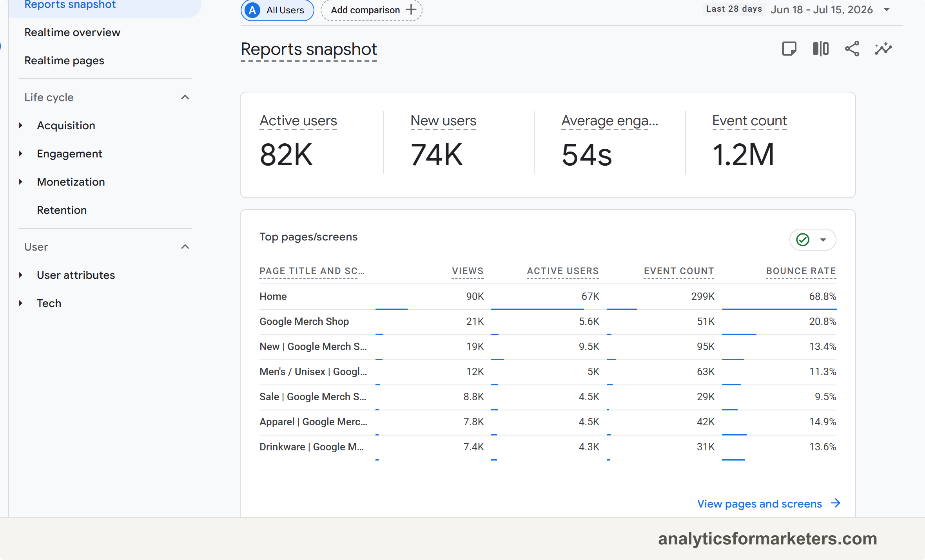Go to Realtime overview
The width and height of the screenshot is (925, 560).
tap(72, 32)
